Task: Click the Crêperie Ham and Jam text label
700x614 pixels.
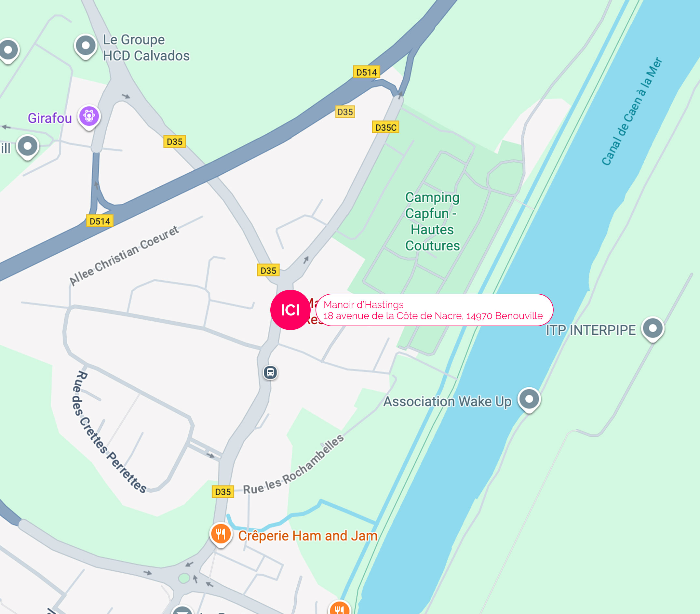Action: (x=308, y=536)
